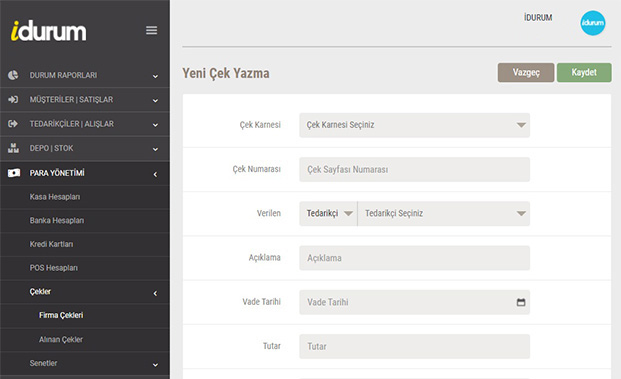Open the Tedarikçi type selector dropdown

click(328, 213)
